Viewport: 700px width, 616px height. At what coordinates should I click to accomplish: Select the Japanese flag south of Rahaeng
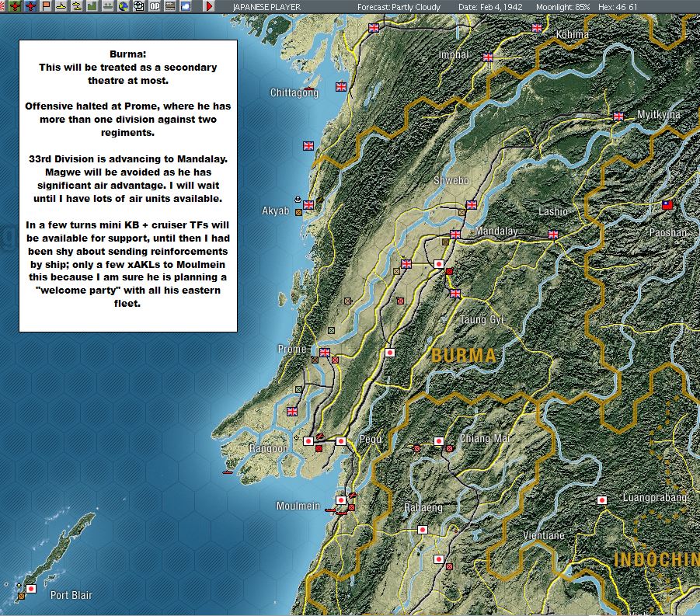(x=423, y=530)
